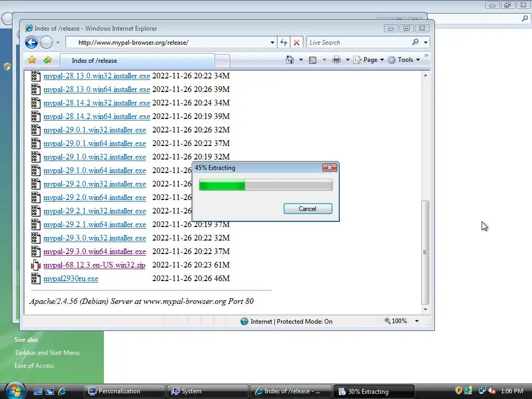Open Taskbar and Start Menu link
The image size is (532, 399).
47,353
